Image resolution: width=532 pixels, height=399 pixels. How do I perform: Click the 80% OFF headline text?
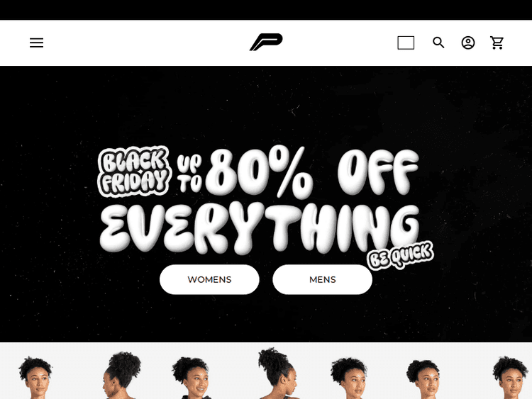(x=312, y=172)
